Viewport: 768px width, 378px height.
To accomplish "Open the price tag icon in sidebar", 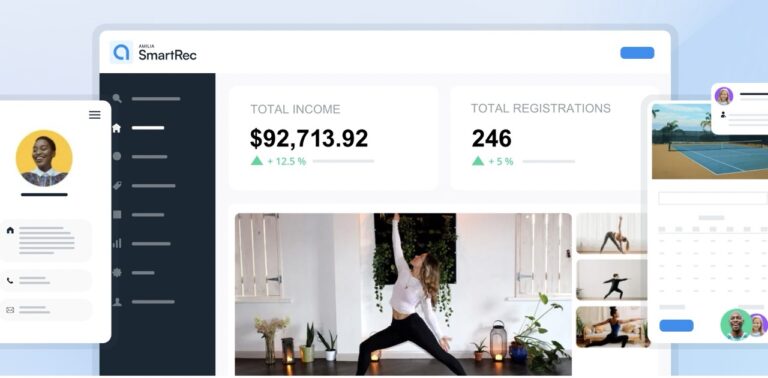I will pyautogui.click(x=117, y=186).
